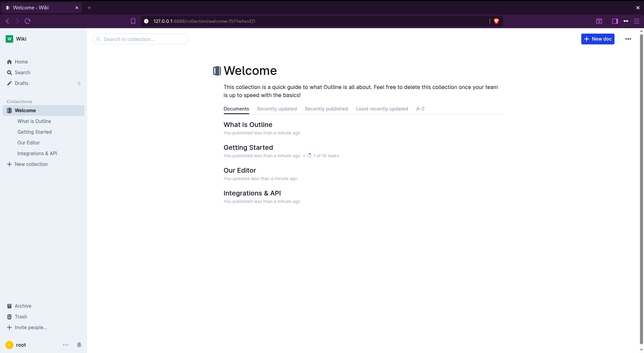Open the account options ellipsis beside root
This screenshot has width=644, height=353.
(x=66, y=345)
